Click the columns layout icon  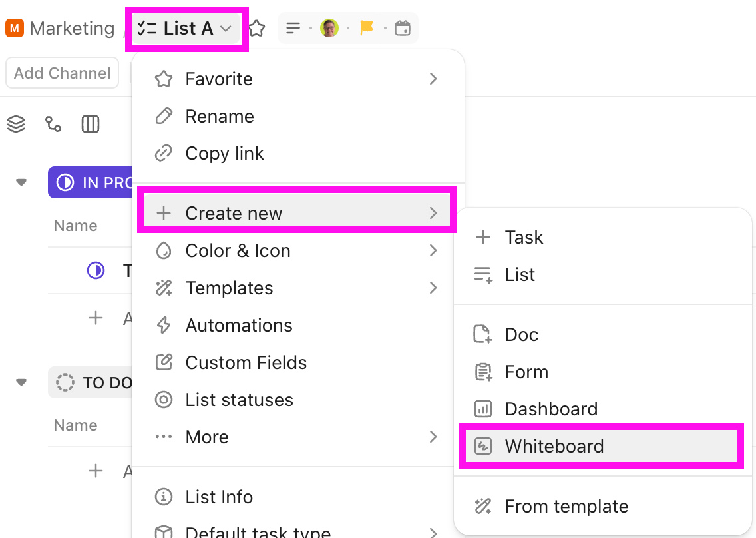click(x=91, y=124)
